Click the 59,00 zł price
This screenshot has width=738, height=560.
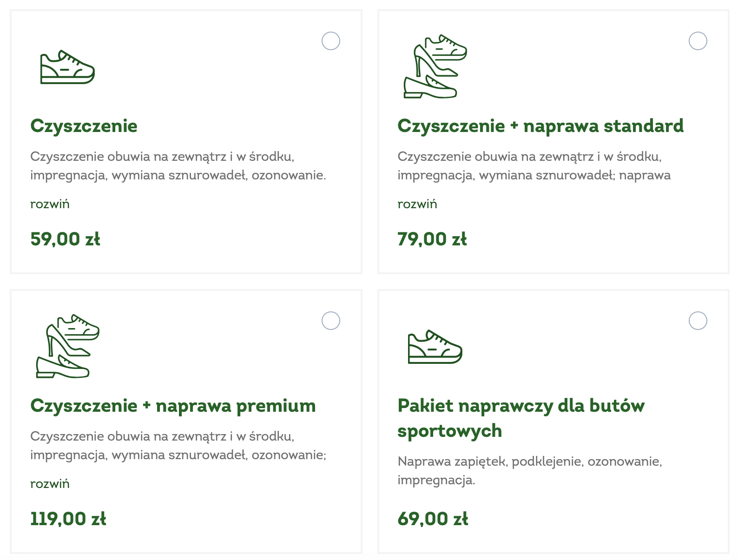[65, 239]
